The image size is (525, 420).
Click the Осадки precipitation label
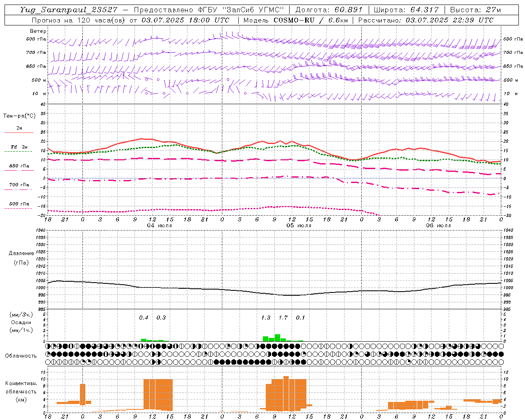[21, 322]
